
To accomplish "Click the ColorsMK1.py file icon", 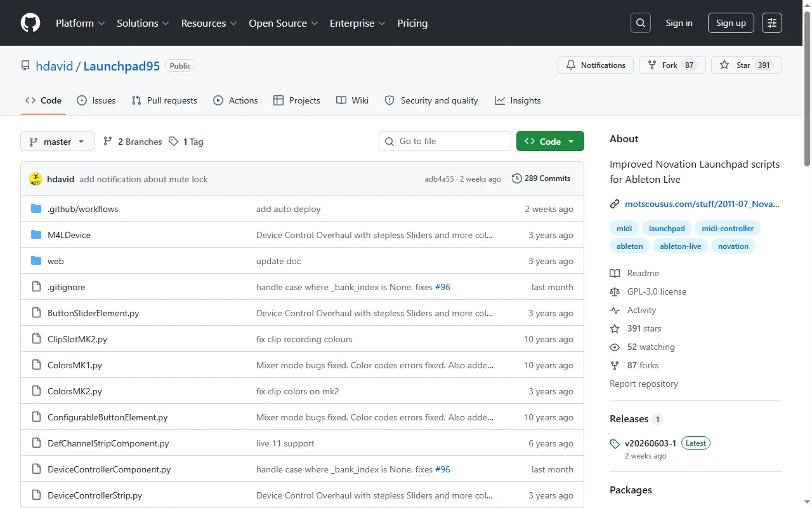I will 36,365.
